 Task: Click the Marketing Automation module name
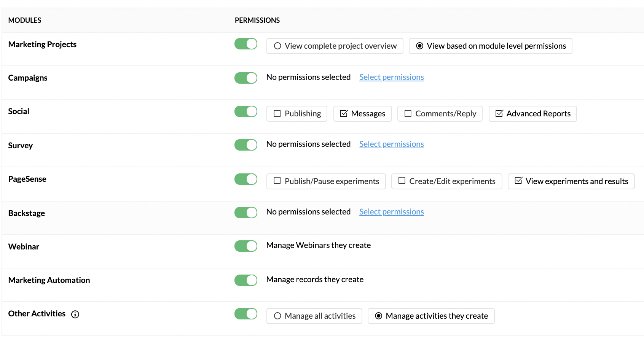[49, 280]
